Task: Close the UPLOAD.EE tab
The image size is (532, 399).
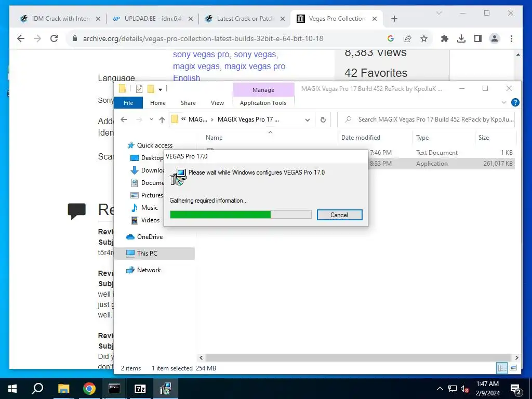Action: click(x=191, y=19)
